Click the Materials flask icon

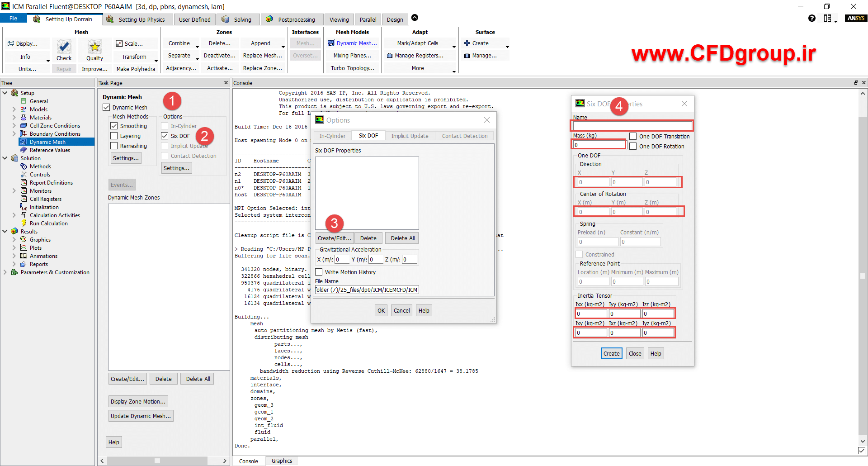tap(24, 118)
